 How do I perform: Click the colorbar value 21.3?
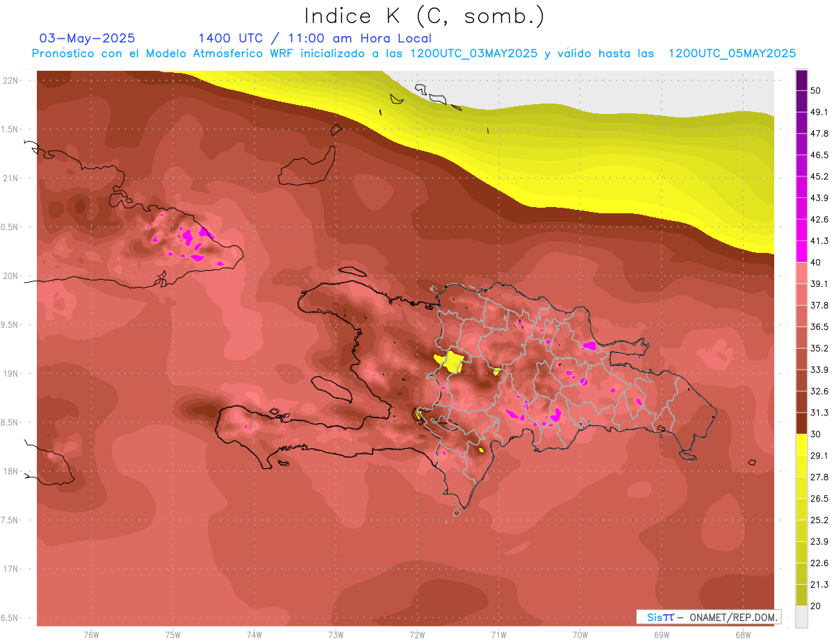819,584
